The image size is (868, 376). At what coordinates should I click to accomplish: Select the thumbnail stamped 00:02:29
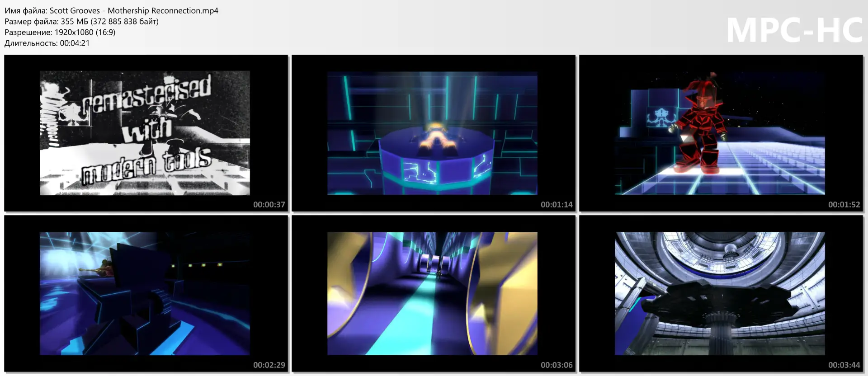(x=146, y=294)
